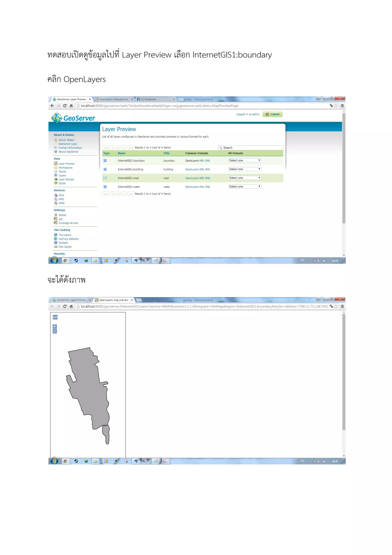Viewport: 392px width, 555px height.
Task: Click polygon type icon of InternetGIS1:water row
Action: tap(105, 187)
